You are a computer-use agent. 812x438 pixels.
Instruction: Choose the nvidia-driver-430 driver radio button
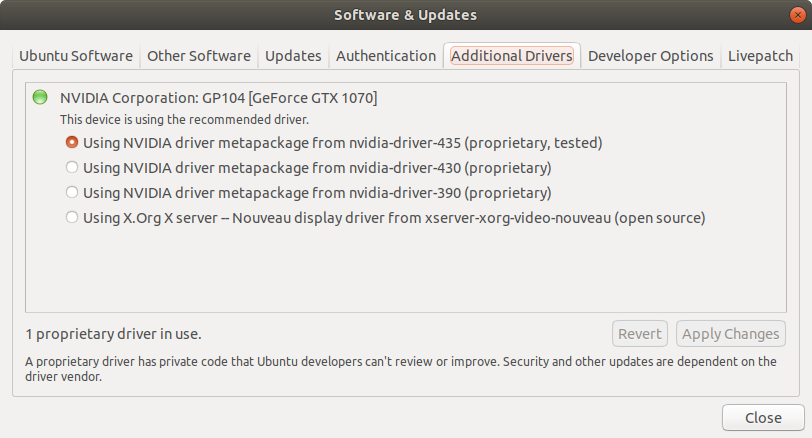click(72, 167)
